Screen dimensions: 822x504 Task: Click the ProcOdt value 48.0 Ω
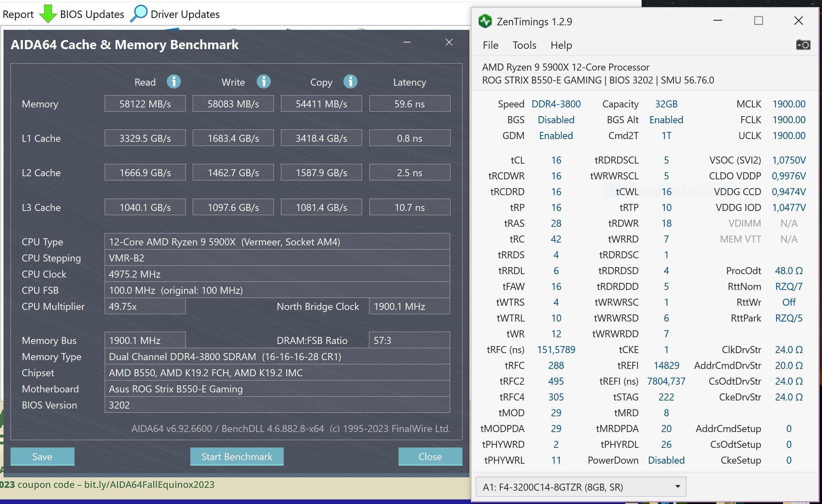[x=789, y=271]
